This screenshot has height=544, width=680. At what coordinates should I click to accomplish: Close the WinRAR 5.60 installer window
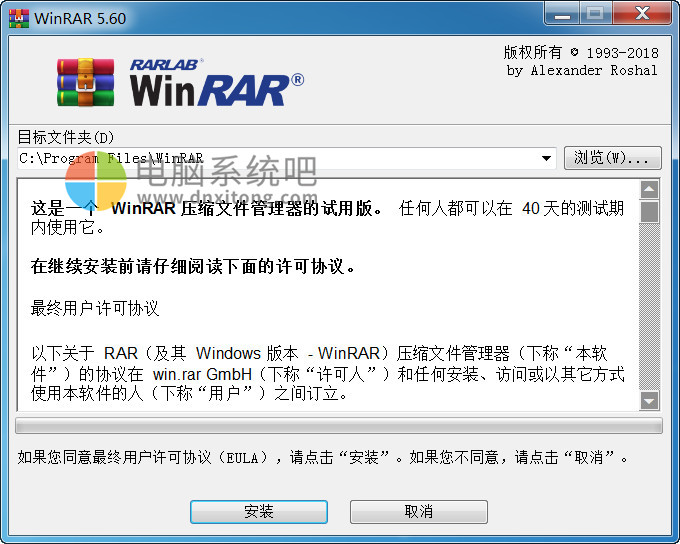pos(642,14)
